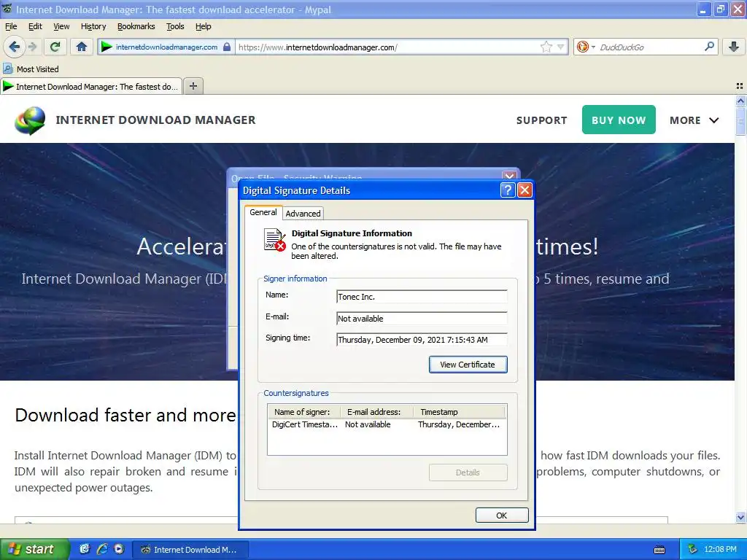Click the Signing time field

tap(422, 340)
